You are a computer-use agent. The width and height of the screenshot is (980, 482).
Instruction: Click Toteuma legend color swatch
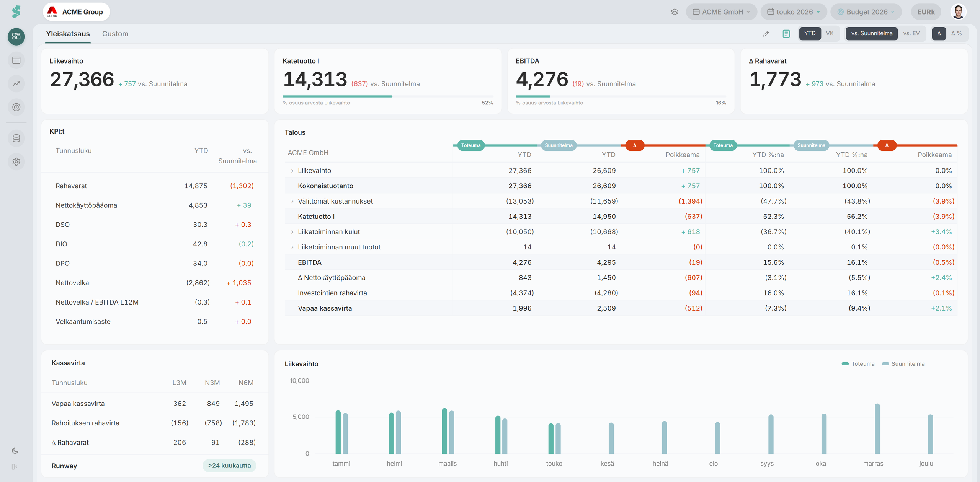point(845,364)
